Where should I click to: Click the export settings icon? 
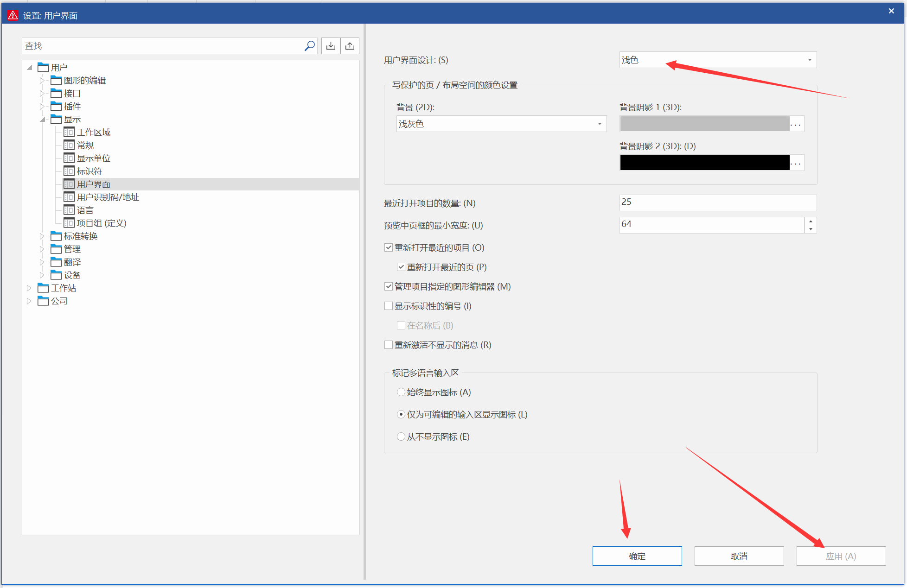tap(350, 46)
